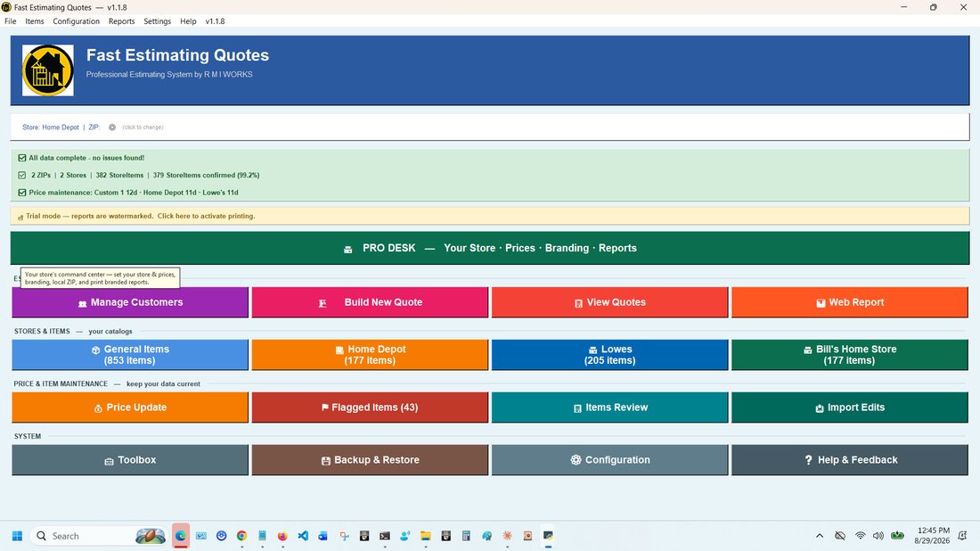Open the clock showing 12:45 PM

click(932, 535)
